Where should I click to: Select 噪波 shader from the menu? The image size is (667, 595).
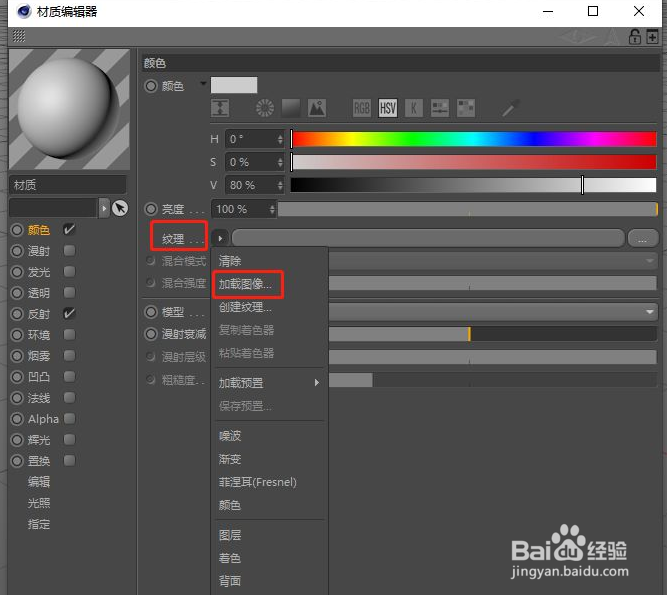point(230,436)
